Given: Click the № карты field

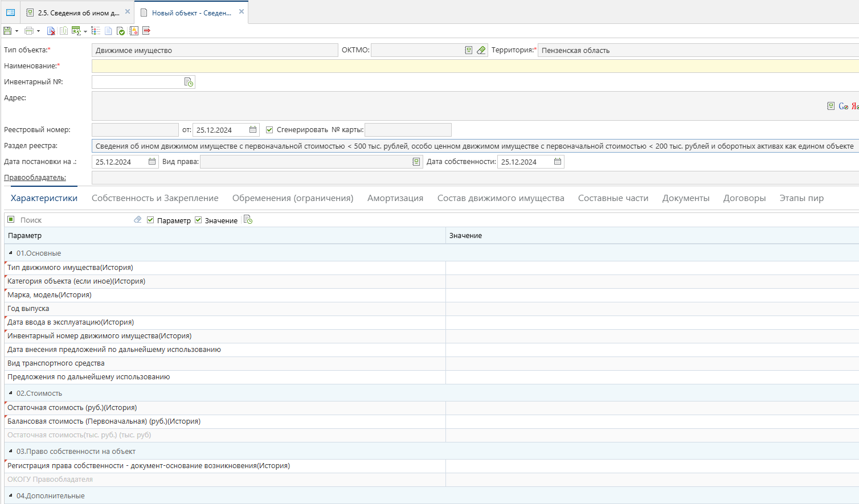Looking at the screenshot, I should [x=408, y=130].
